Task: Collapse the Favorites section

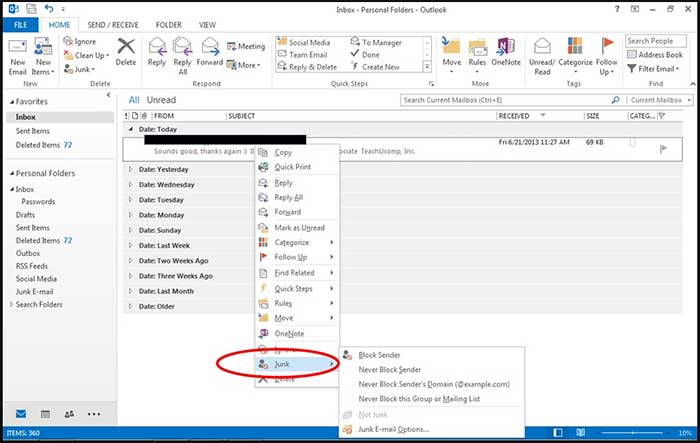Action: pyautogui.click(x=12, y=102)
